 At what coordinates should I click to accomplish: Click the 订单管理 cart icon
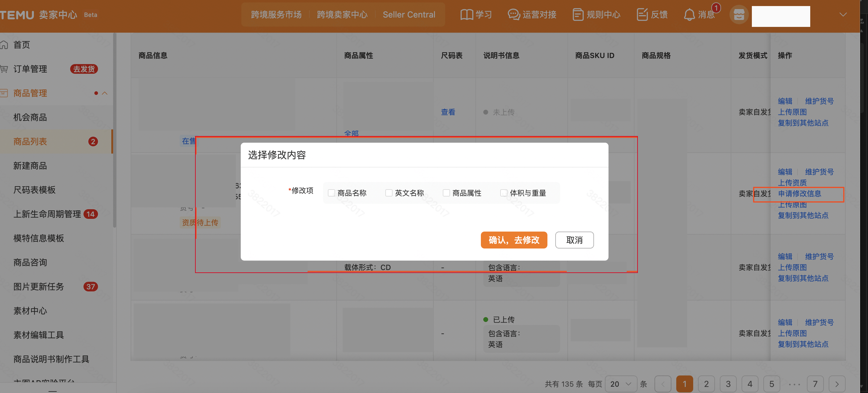(x=4, y=69)
